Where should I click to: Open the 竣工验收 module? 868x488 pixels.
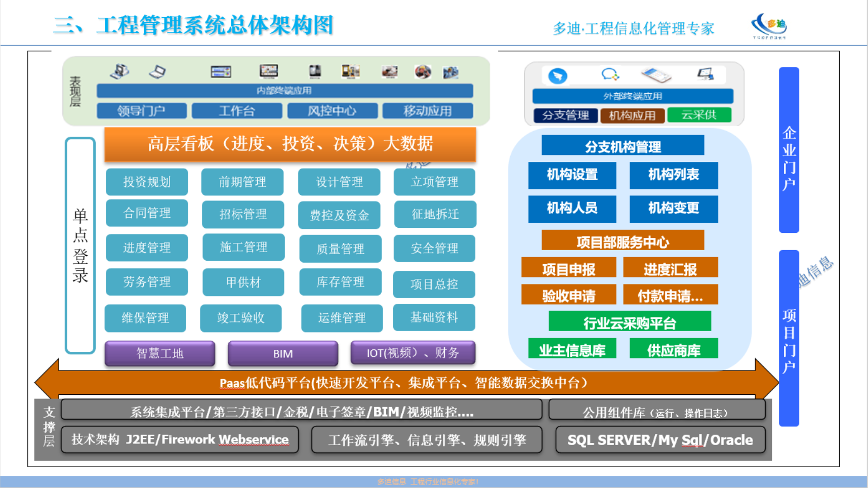click(241, 318)
